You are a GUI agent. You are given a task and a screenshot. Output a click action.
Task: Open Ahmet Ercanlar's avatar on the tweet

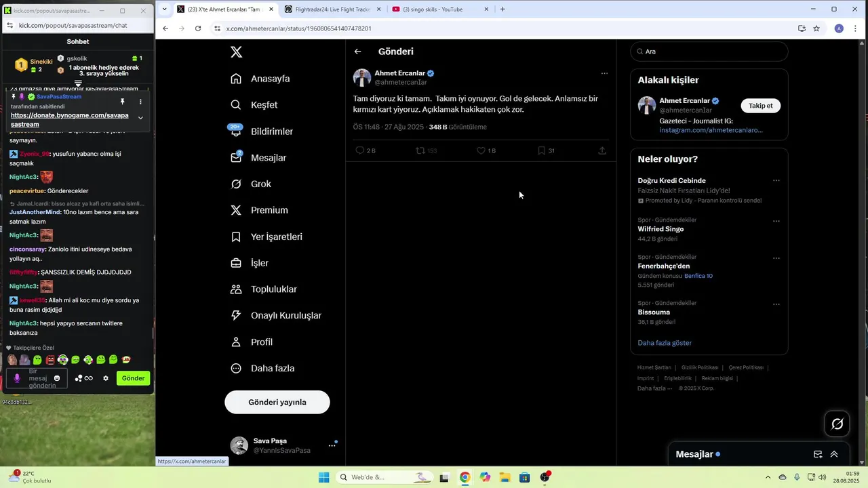coord(362,77)
